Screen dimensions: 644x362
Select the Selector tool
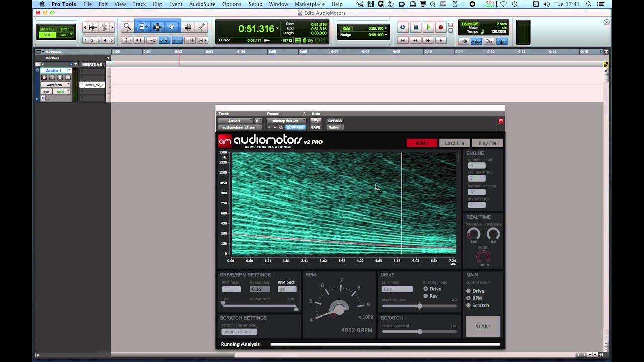(x=157, y=27)
